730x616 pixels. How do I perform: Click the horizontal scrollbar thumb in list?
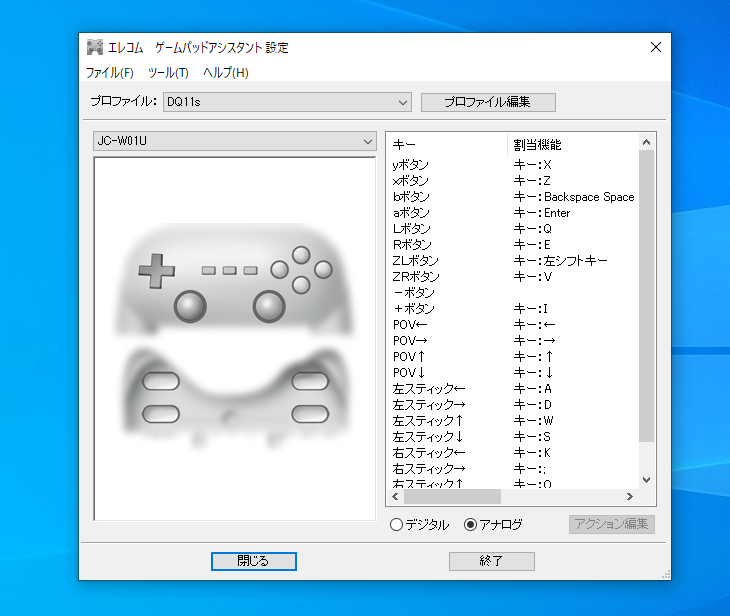coord(452,497)
